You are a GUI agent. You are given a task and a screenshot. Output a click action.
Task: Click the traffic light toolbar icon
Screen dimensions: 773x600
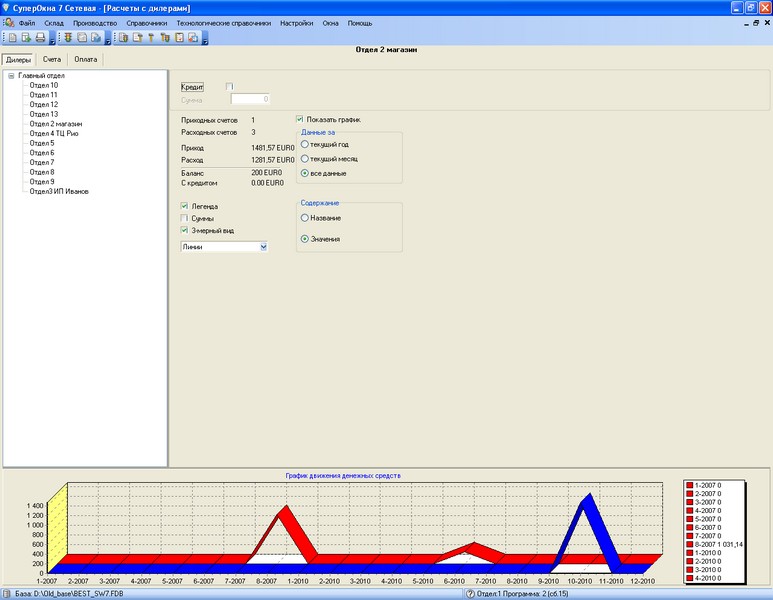(x=68, y=37)
